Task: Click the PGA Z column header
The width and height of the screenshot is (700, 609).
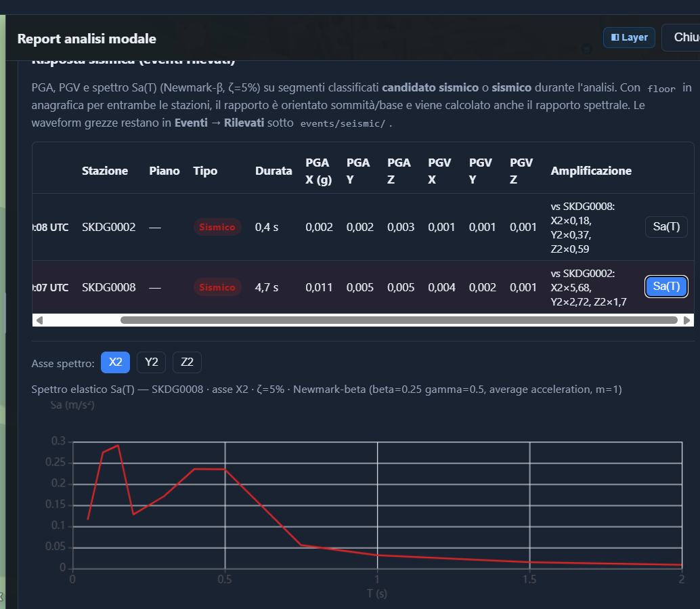Action: pos(399,171)
